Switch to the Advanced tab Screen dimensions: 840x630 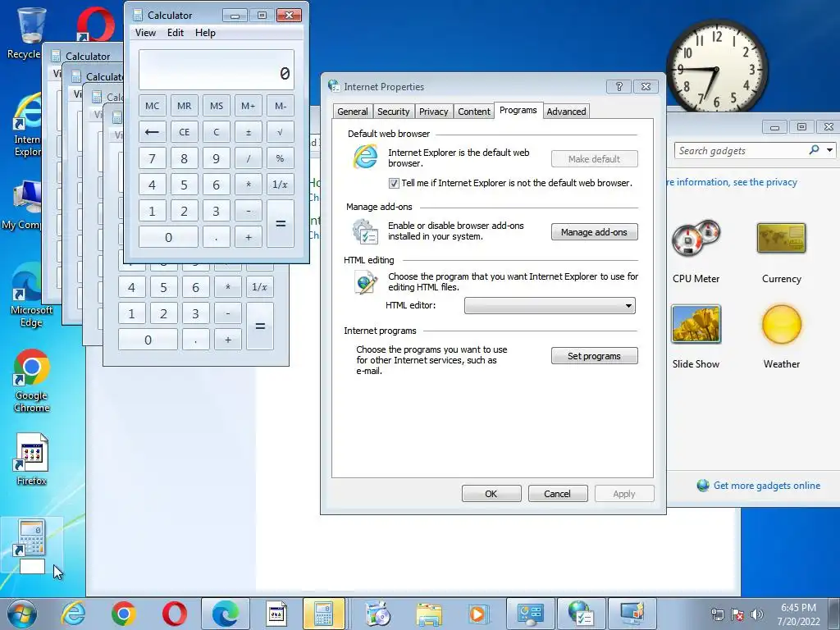566,112
